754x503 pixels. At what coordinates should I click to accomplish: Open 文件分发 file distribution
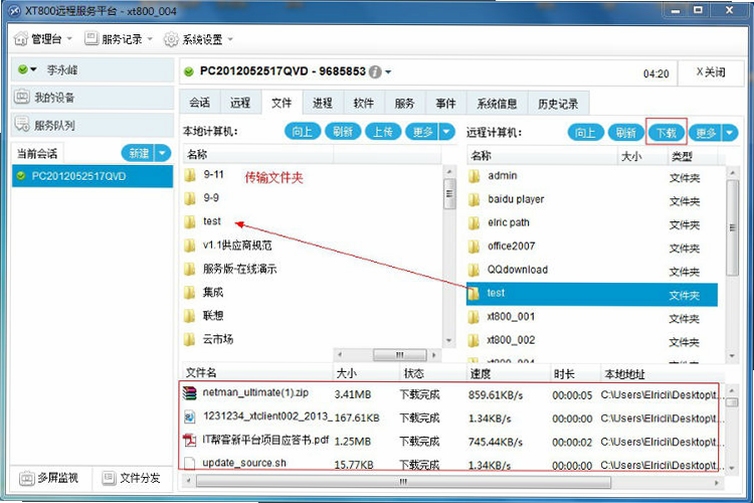pos(131,478)
